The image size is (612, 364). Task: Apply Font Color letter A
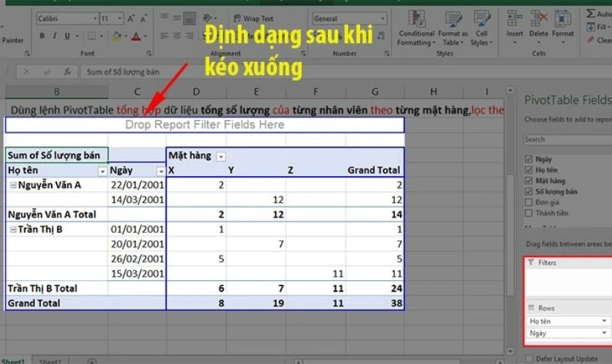pos(136,36)
